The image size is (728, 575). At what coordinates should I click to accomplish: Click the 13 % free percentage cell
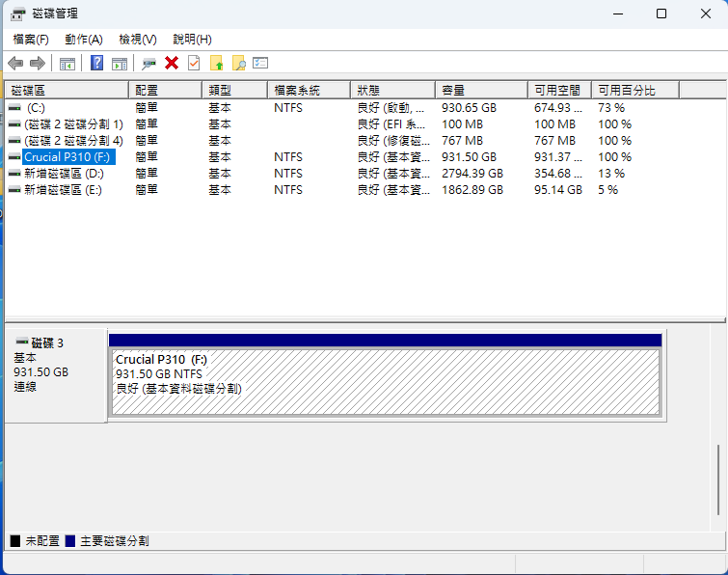611,174
